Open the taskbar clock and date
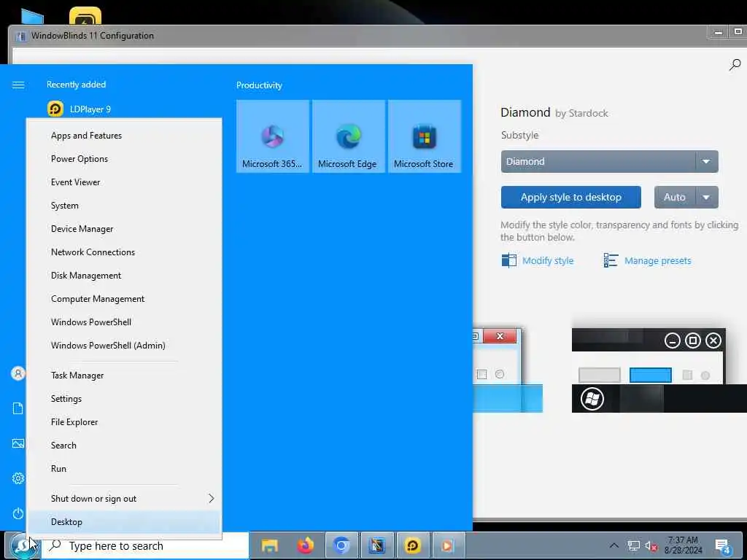The width and height of the screenshot is (747, 560). click(x=684, y=545)
